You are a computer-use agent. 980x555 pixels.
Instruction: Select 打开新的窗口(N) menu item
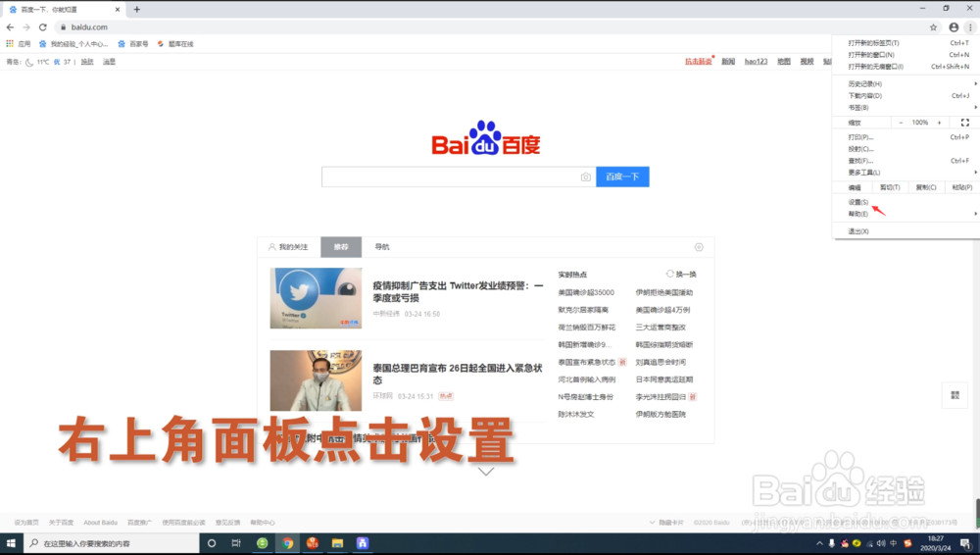pos(906,55)
